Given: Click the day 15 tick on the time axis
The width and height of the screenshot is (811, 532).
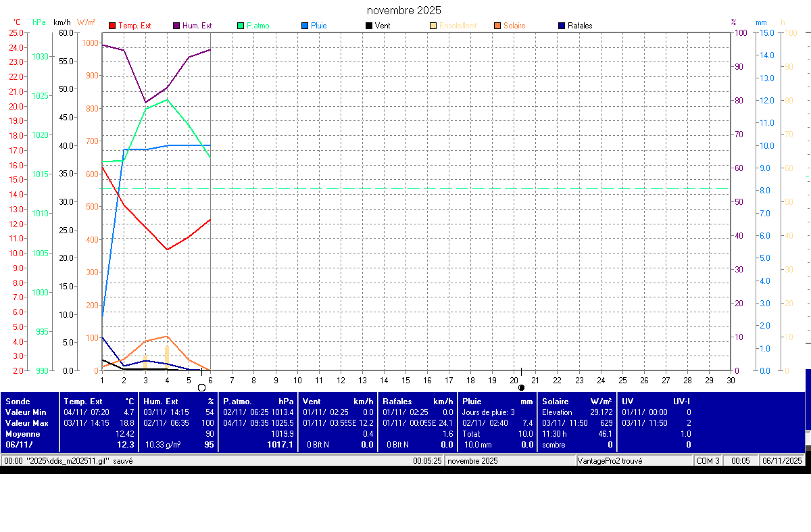Looking at the screenshot, I should tap(405, 380).
